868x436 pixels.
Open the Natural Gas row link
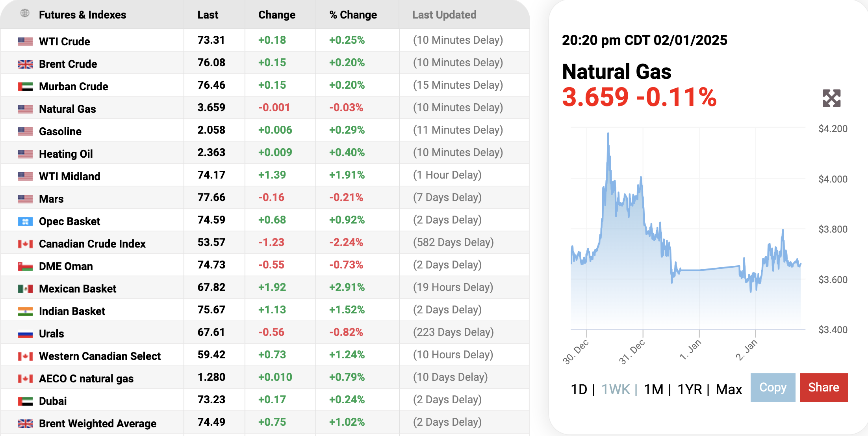tap(67, 109)
